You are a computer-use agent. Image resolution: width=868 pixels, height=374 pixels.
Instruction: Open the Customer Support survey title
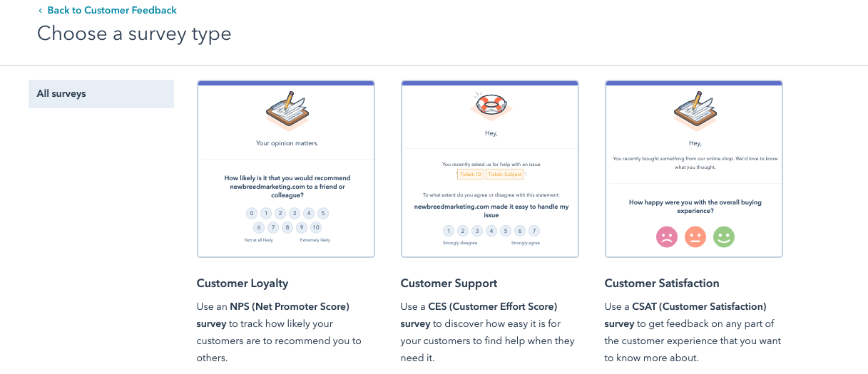coord(449,284)
